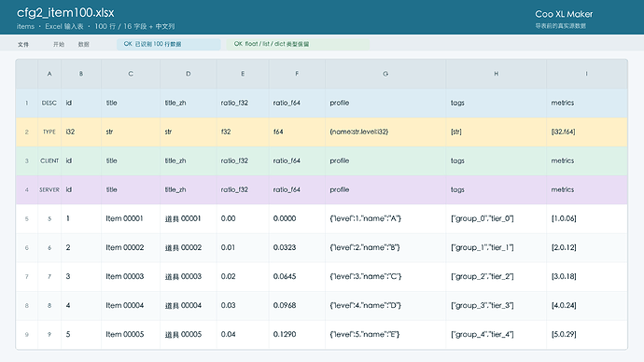This screenshot has height=362, width=644.
Task: Click the TYPE cell in row 2
Action: point(49,132)
